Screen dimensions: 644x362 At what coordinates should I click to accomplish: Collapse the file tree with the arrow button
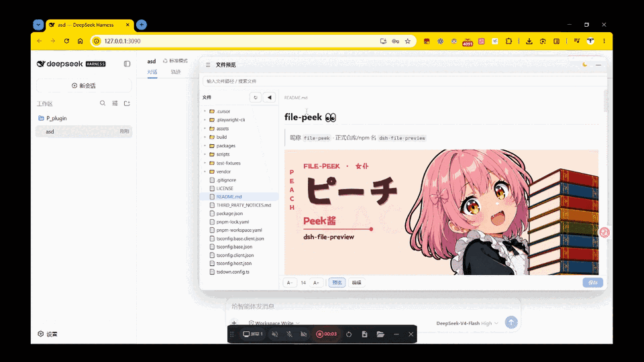point(270,97)
